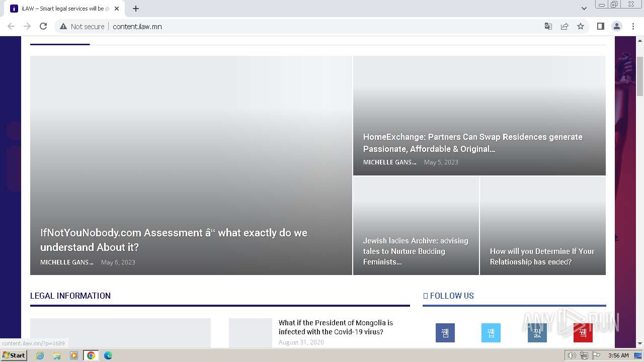The width and height of the screenshot is (644, 362).
Task: Click the scrollbar up arrow
Action: pyautogui.click(x=640, y=40)
